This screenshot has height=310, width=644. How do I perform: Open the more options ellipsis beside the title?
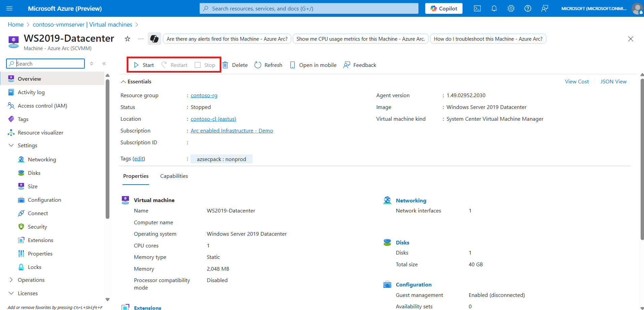141,39
